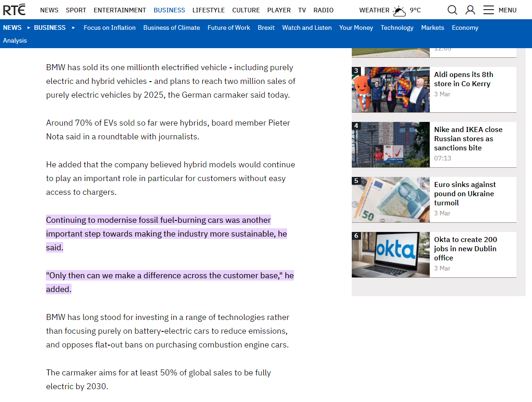This screenshot has height=402, width=532.
Task: Click the 'He added that the company believed' paragraph
Action: 171,178
